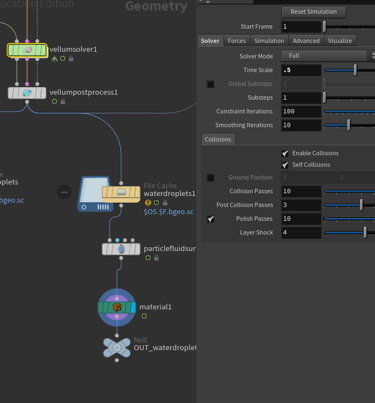Click the blue flag on material1 node

pyautogui.click(x=133, y=307)
